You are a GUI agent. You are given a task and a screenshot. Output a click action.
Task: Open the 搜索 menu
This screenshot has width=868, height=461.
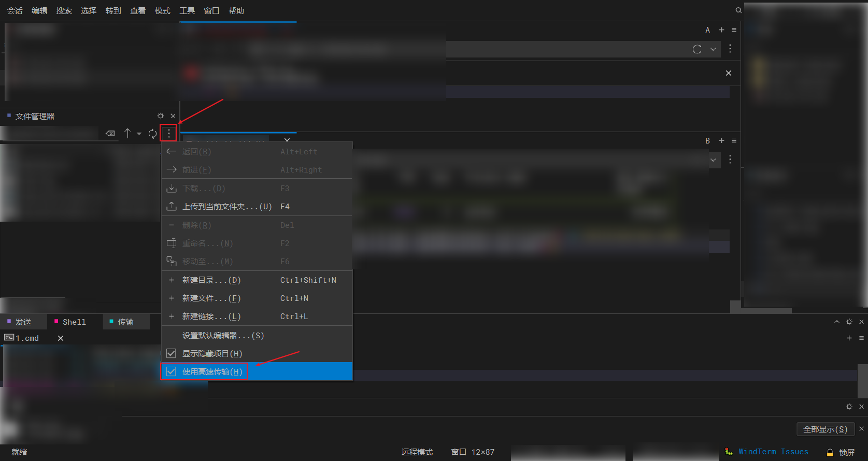(x=64, y=10)
